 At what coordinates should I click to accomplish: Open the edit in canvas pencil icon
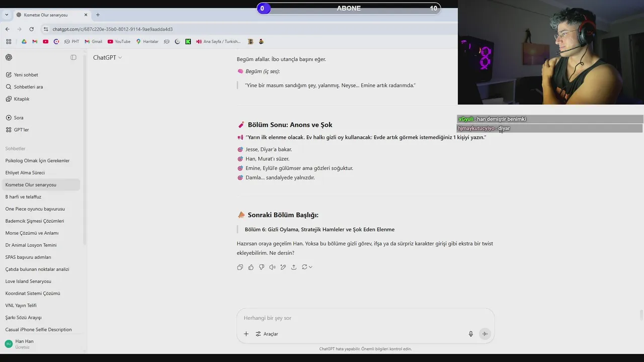click(x=283, y=267)
